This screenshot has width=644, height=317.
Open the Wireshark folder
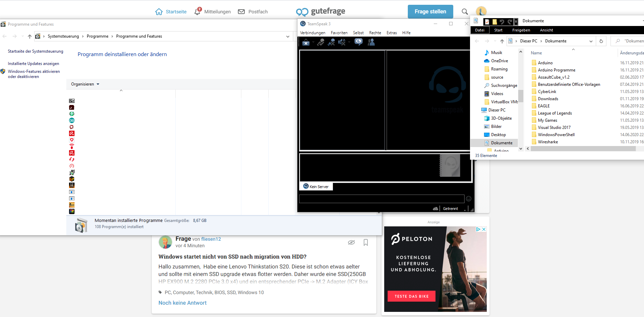(548, 142)
